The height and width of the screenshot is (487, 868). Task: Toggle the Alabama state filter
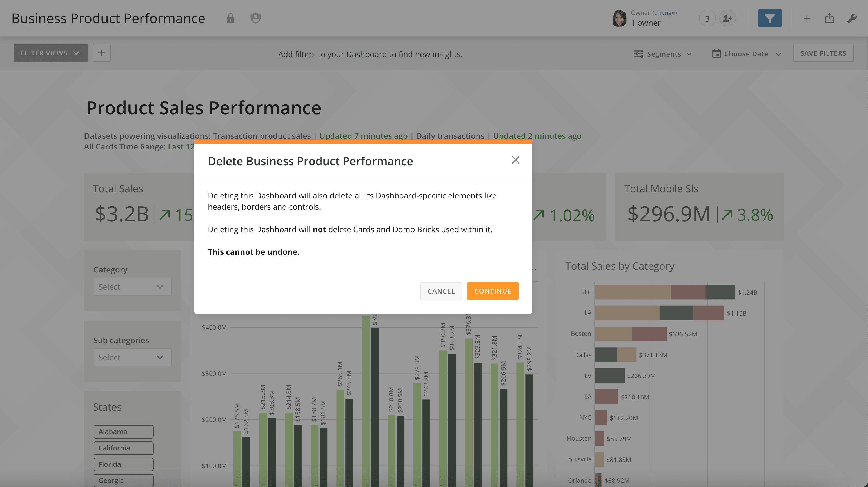coord(123,432)
